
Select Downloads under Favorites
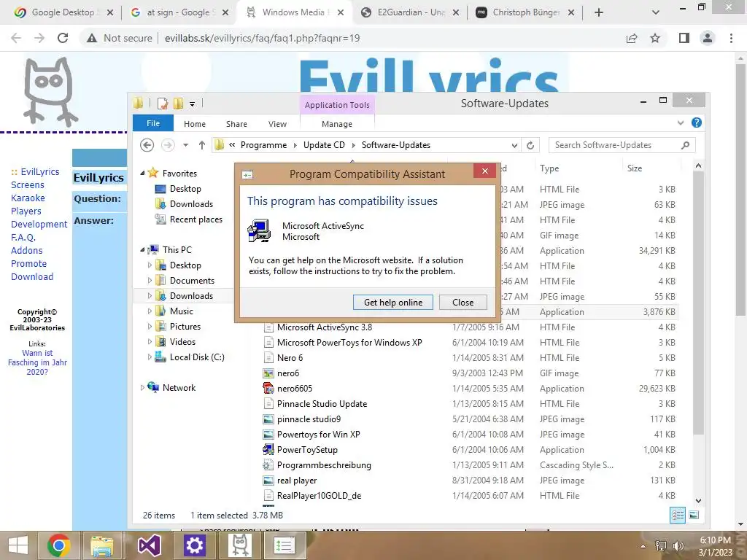(x=191, y=204)
